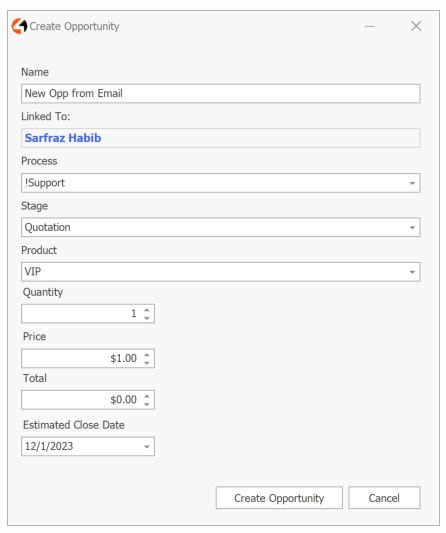Expand the Product dropdown showing VIP
The image size is (446, 533).
coord(412,272)
